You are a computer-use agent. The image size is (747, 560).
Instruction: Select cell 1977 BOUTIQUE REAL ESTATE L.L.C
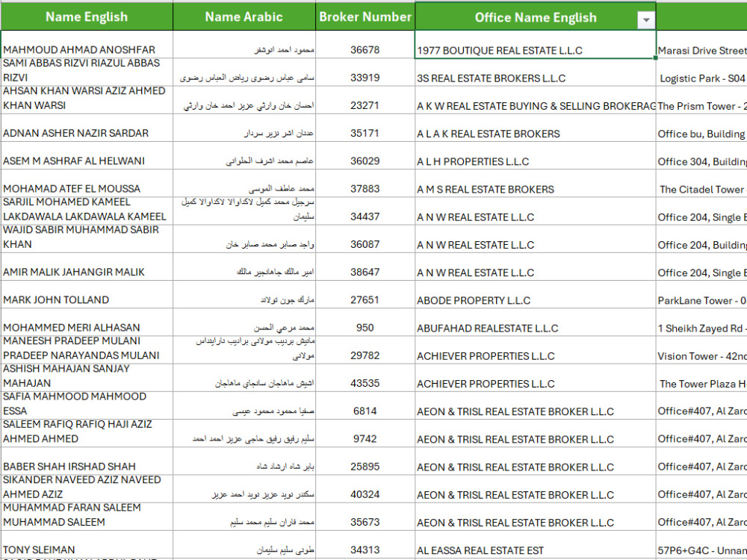point(536,45)
